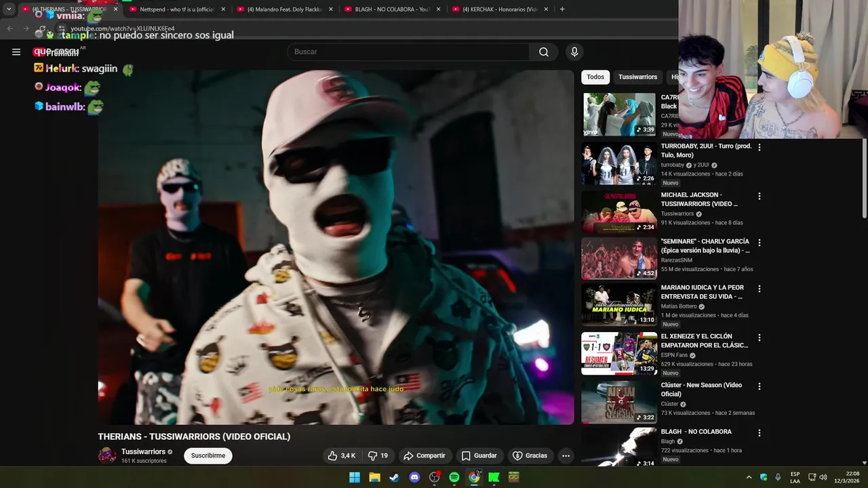This screenshot has height=488, width=868.
Task: Click the network icon in system tray
Action: pyautogui.click(x=812, y=477)
